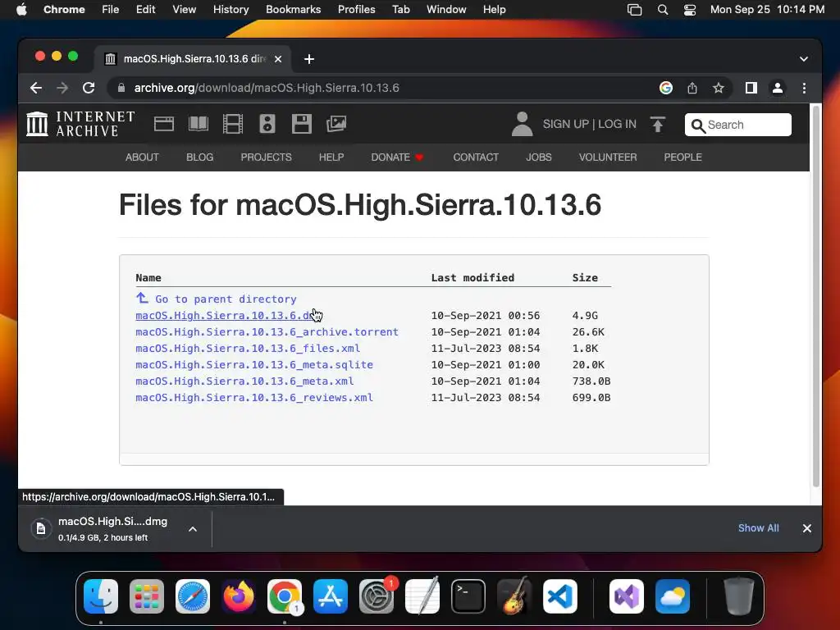Go back with the back arrow
Screen dimensions: 840x630
click(36, 88)
